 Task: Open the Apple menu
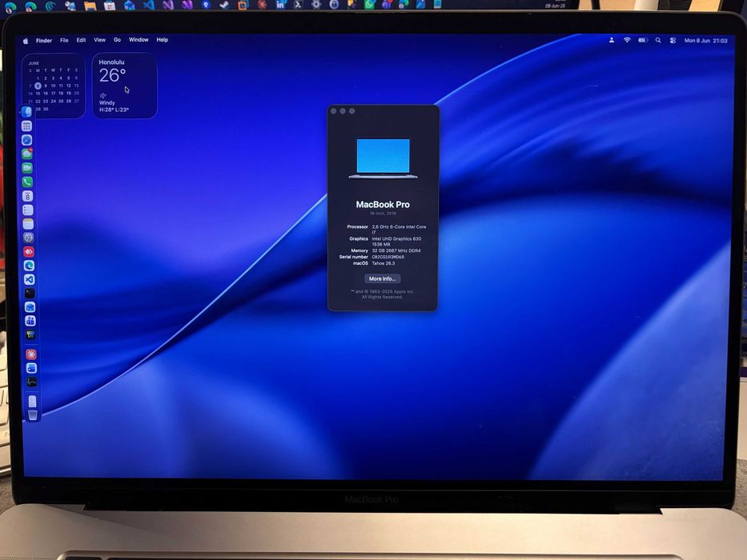point(26,41)
